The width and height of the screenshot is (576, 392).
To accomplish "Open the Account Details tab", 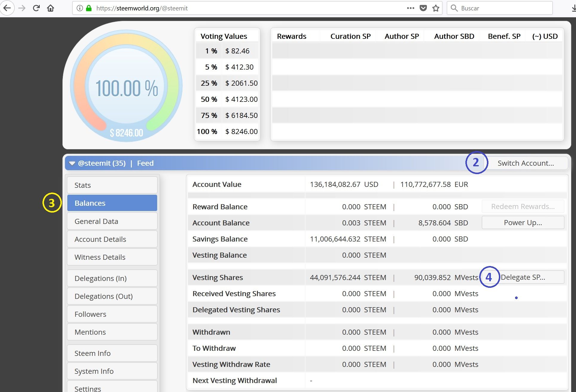I will click(x=112, y=239).
